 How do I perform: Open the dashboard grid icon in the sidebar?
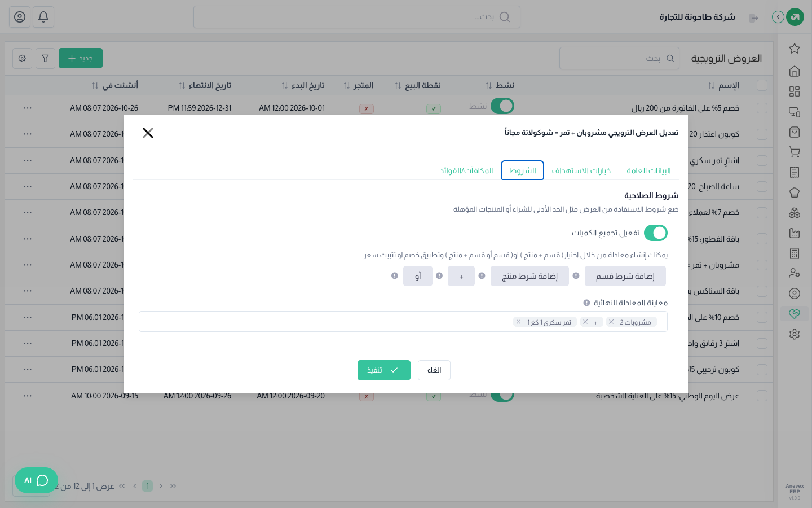tap(795, 91)
